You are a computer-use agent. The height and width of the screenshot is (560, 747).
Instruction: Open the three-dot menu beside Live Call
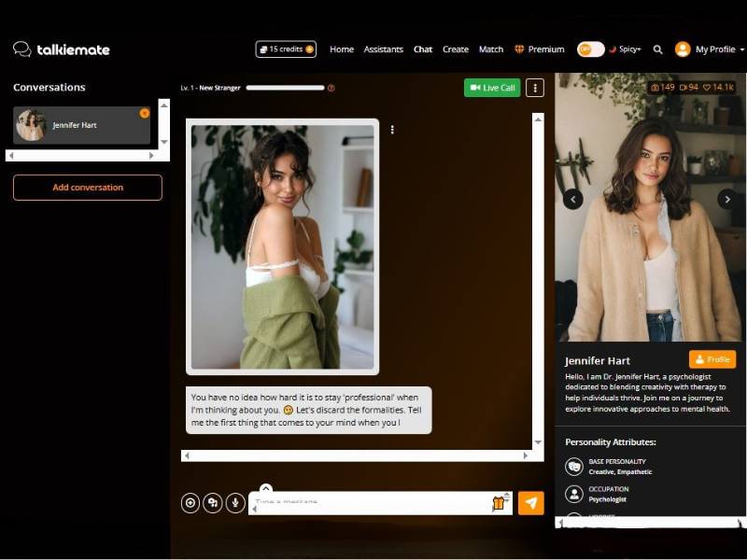click(534, 88)
